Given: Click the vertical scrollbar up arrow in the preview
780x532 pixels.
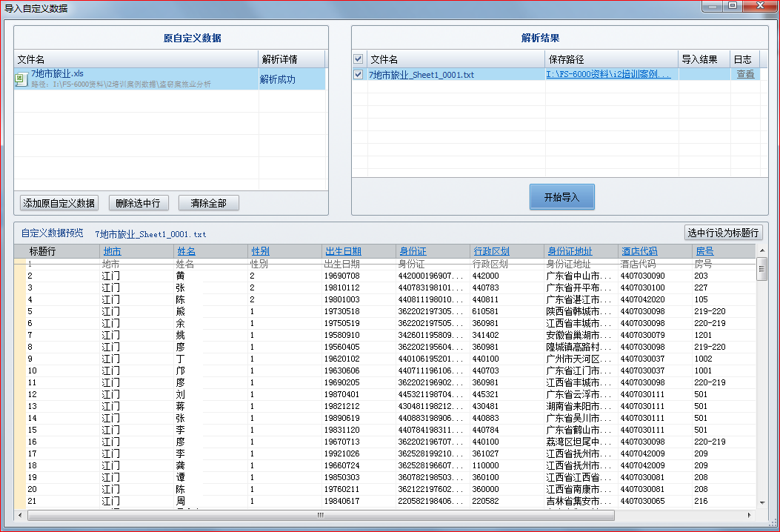Looking at the screenshot, I should 761,250.
